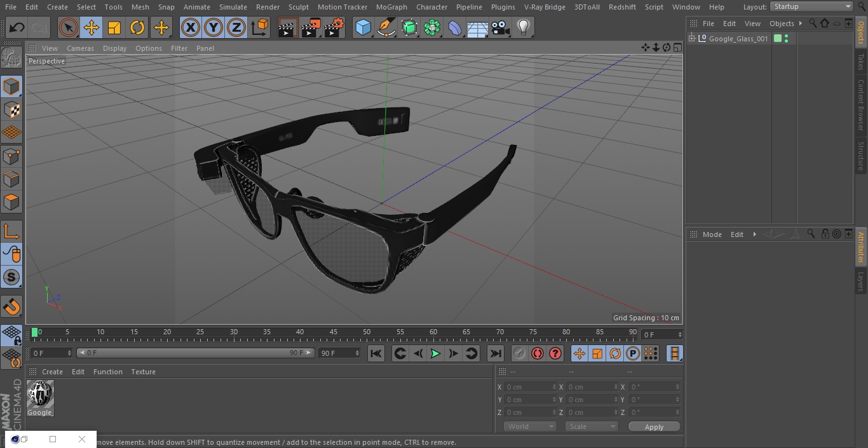The width and height of the screenshot is (868, 448).
Task: Open Edit Render Settings
Action: click(334, 27)
